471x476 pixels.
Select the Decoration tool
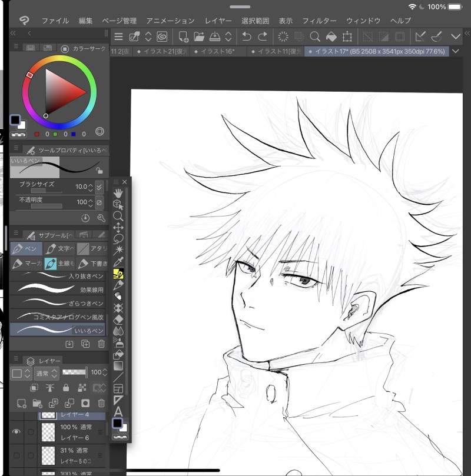118,308
